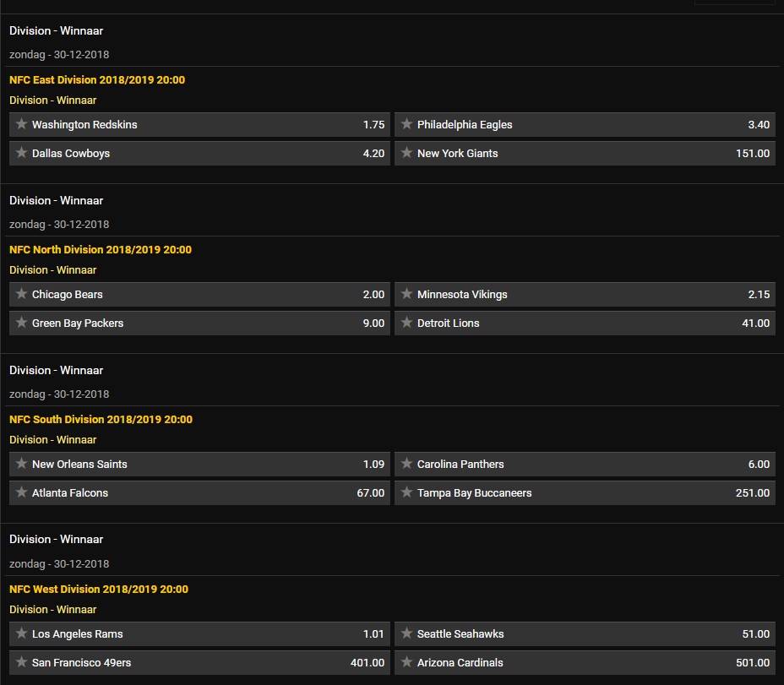Screen dimensions: 784x685
Task: Select San Francisco 49ers odds 401.00
Action: (367, 662)
